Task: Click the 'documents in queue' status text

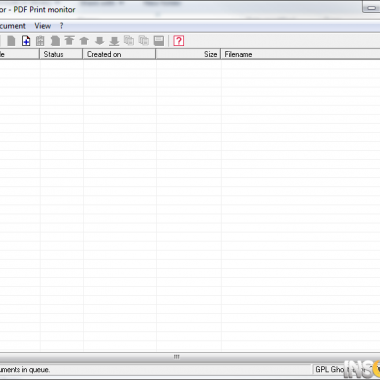Action: 25,370
